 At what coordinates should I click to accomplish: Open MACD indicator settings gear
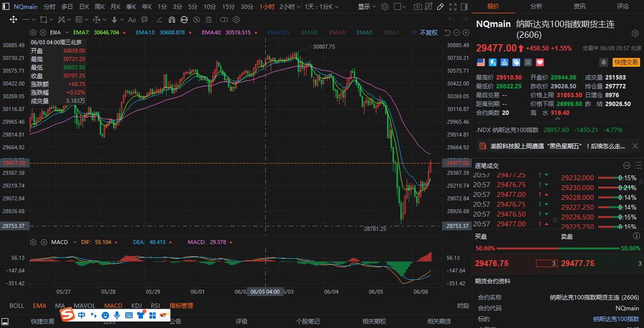33,242
